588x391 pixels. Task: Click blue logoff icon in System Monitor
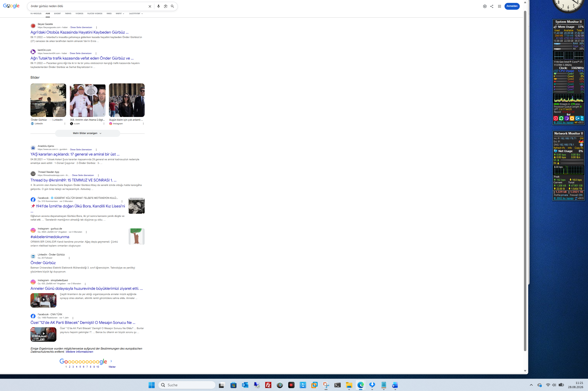pyautogui.click(x=577, y=118)
